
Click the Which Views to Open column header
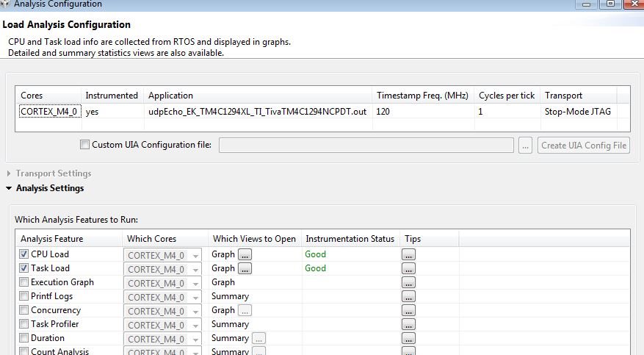coord(254,239)
